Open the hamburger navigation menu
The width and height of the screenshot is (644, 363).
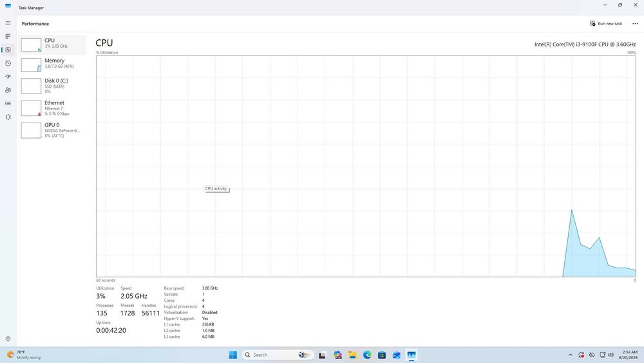tap(8, 23)
